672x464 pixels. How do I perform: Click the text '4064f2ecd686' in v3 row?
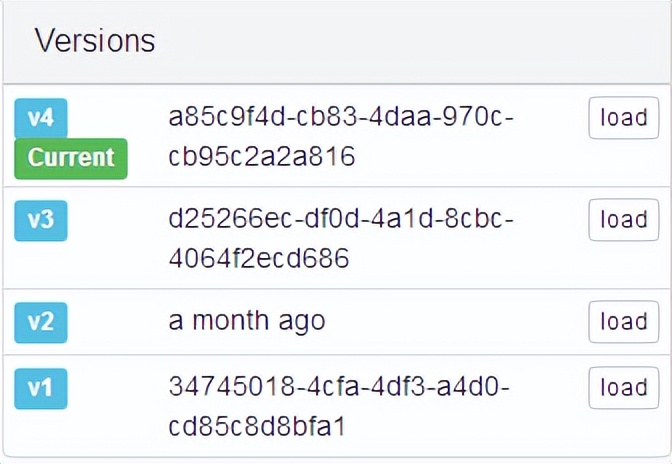pyautogui.click(x=259, y=260)
